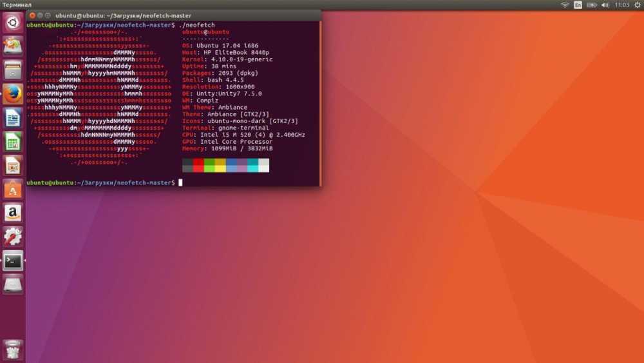Click the 'OS: Ubuntu 17.04 i686' line

point(220,46)
